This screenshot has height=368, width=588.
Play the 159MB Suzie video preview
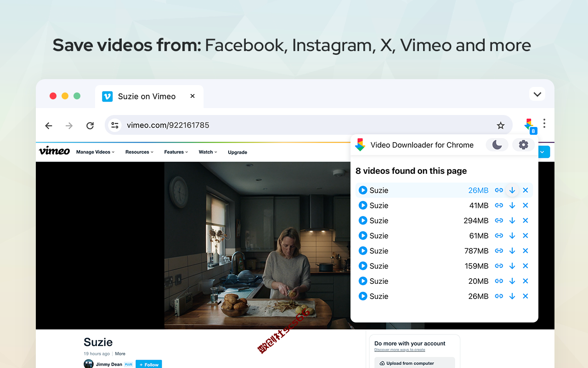tap(363, 266)
